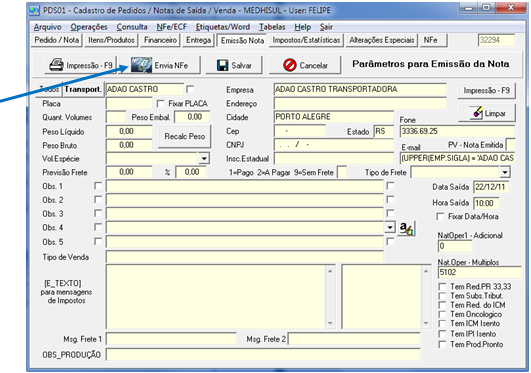Click the Peso Líquido field
This screenshot has width=531, height=373.
click(129, 131)
